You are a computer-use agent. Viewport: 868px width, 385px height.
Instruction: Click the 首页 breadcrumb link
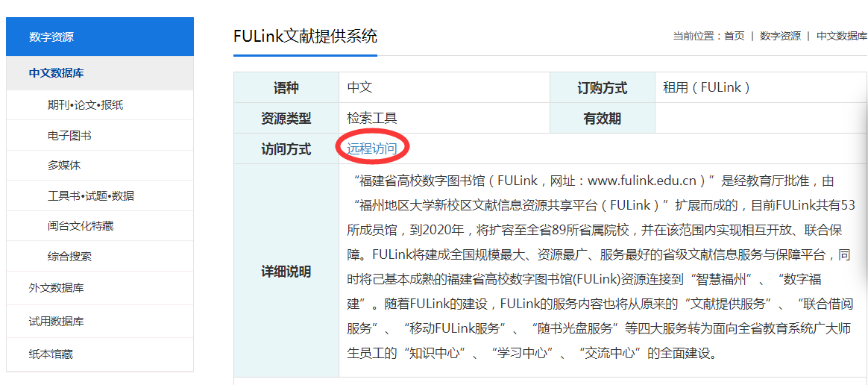coord(734,36)
